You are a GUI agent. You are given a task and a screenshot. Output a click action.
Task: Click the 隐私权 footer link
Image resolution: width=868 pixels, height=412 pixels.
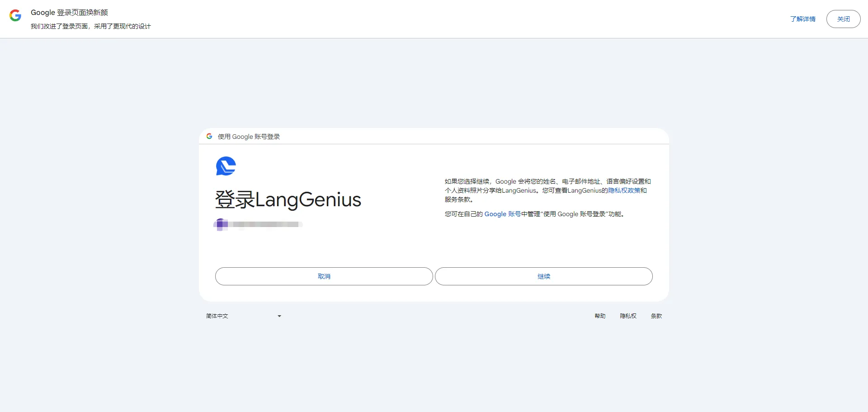pyautogui.click(x=628, y=316)
